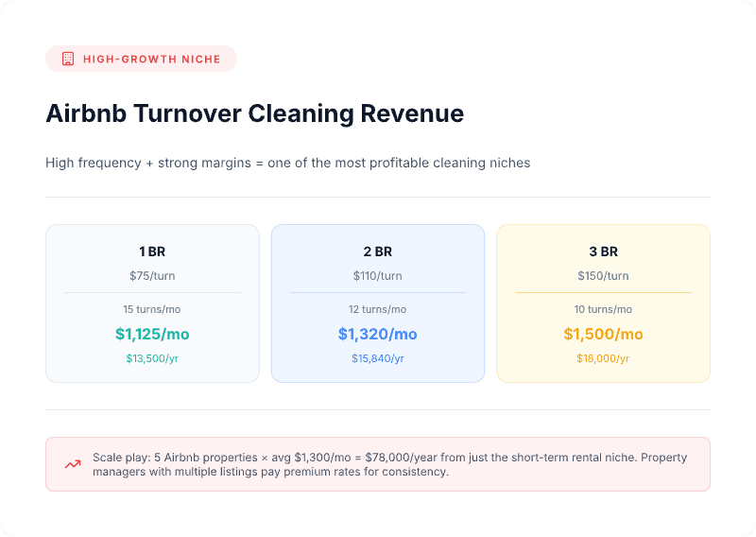Select the 1 BR card title
Viewport: 756px width, 537px height.
pos(152,251)
